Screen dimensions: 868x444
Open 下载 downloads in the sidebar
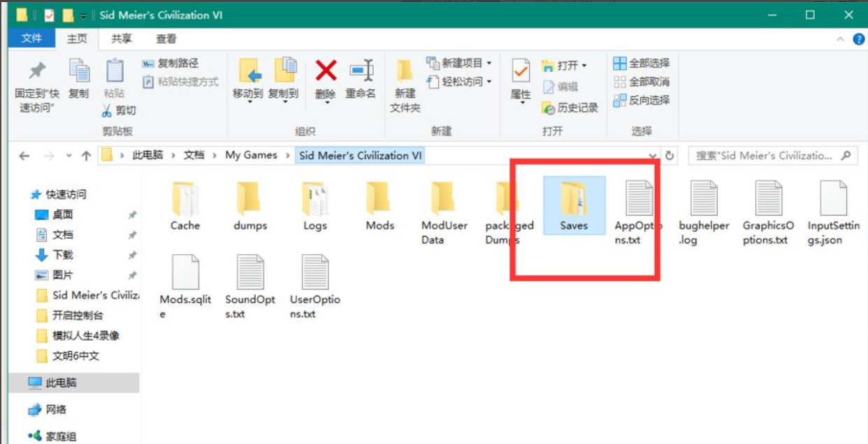pos(63,255)
